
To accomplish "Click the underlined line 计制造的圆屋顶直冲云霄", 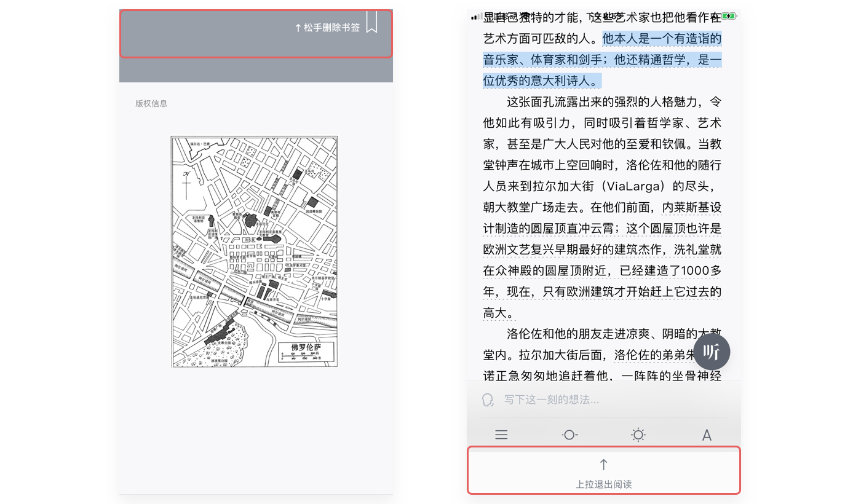I will tap(549, 228).
